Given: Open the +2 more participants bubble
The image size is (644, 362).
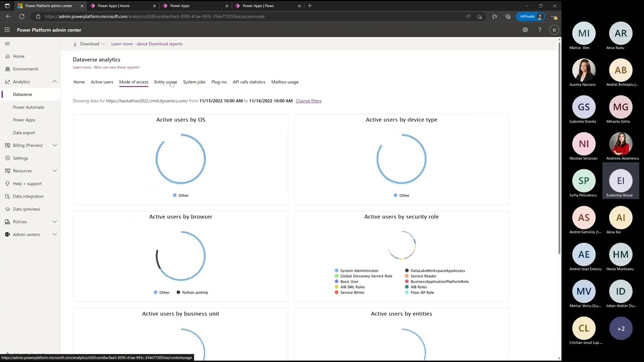Looking at the screenshot, I should coord(620,328).
